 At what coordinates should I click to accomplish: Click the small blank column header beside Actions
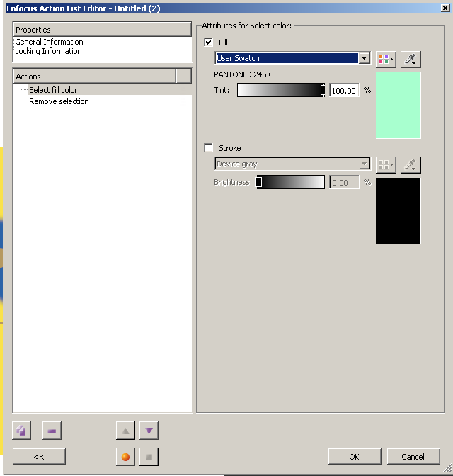184,76
